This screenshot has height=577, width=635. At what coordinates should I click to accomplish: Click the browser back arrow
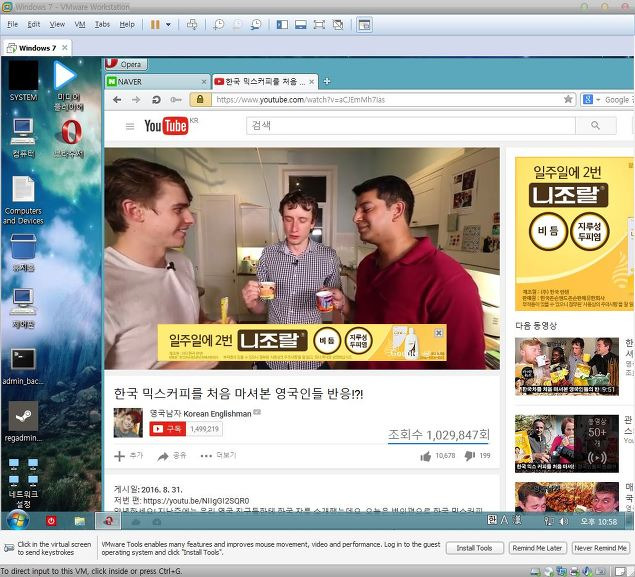tap(117, 100)
